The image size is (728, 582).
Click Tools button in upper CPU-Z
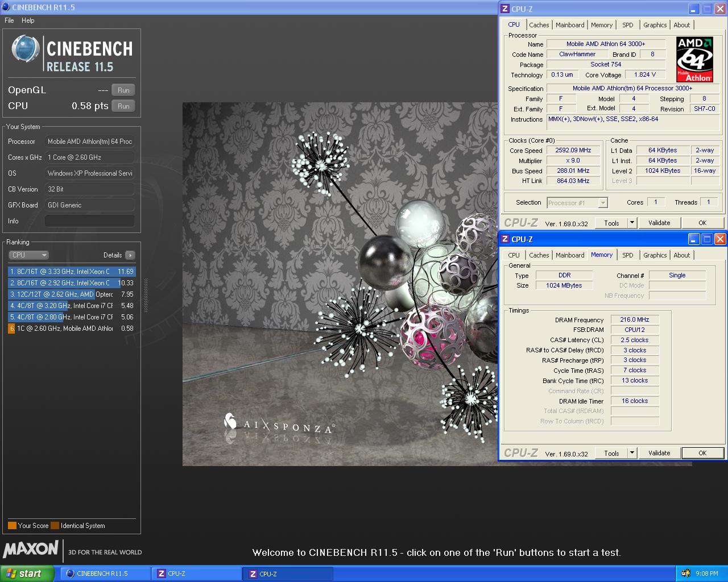tap(611, 223)
